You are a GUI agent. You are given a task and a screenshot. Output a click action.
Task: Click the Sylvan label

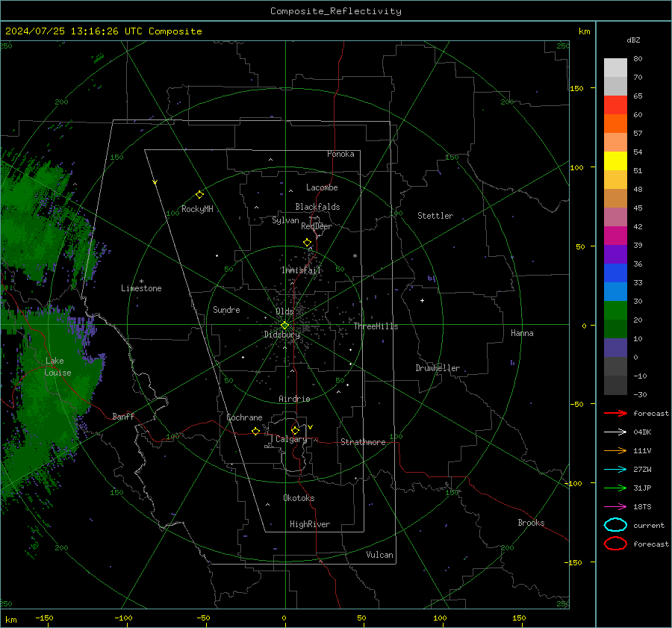285,220
